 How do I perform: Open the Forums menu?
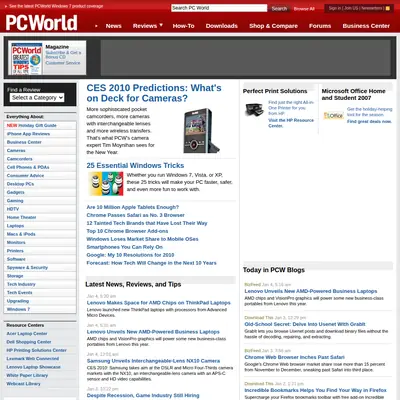tap(320, 26)
